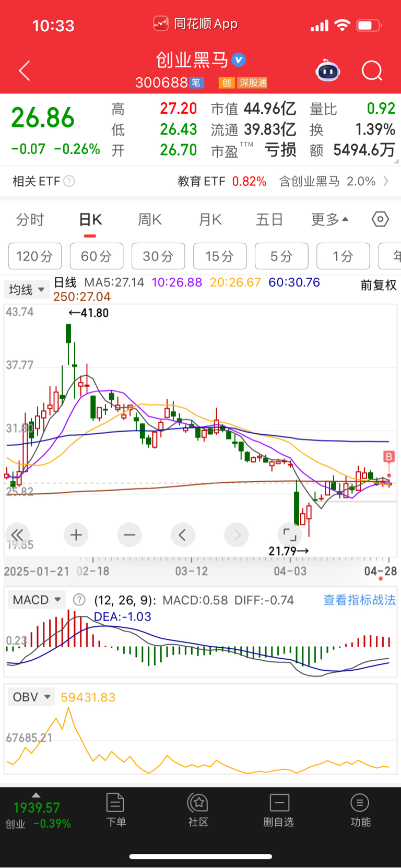Viewport: 401px width, 868px height.
Task: Tap the 含创业黑马 2.0% text
Action: 327,181
